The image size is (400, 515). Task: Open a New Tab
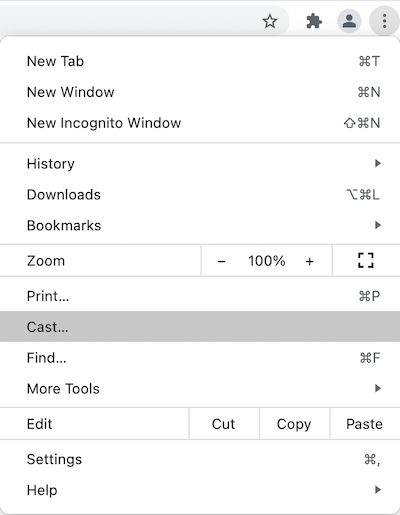tap(200, 61)
